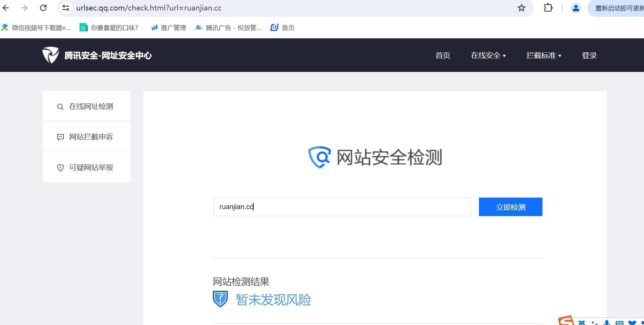644x325 pixels.
Task: Open the 微信视频号下载器 bookmark
Action: pyautogui.click(x=36, y=28)
